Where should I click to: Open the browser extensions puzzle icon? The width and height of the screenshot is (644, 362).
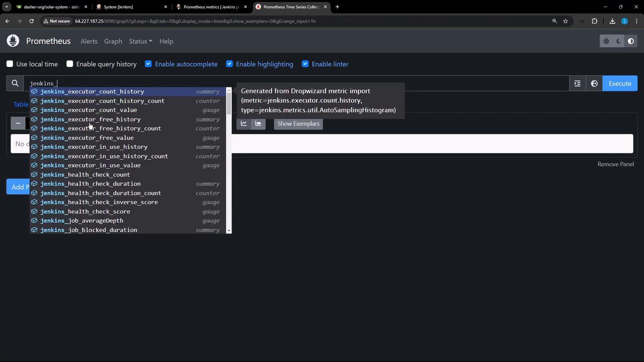click(595, 21)
